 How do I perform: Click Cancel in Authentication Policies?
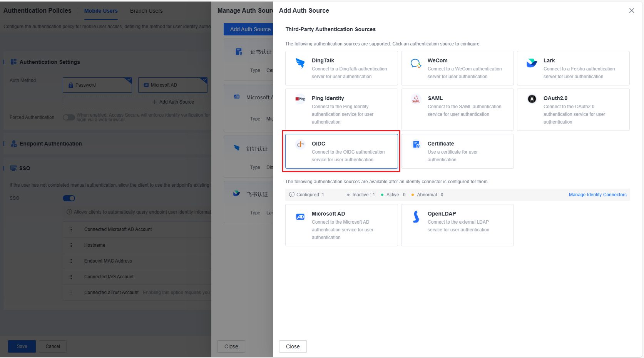click(53, 346)
